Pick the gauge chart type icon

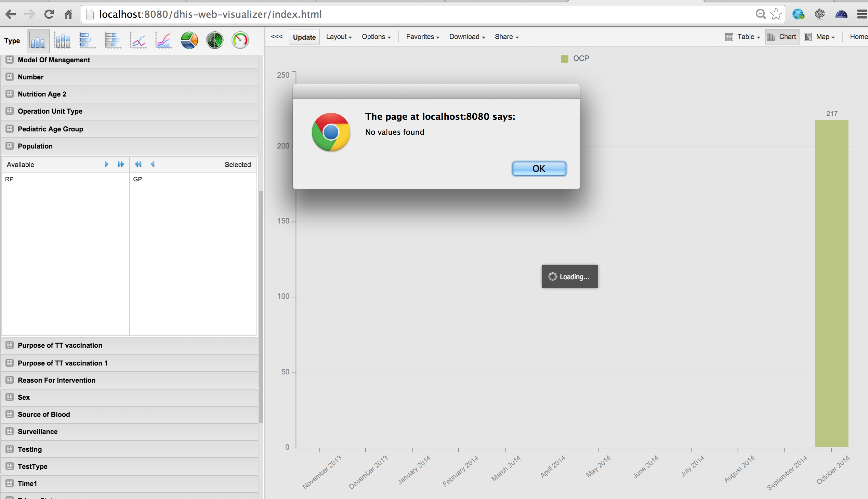pyautogui.click(x=240, y=41)
